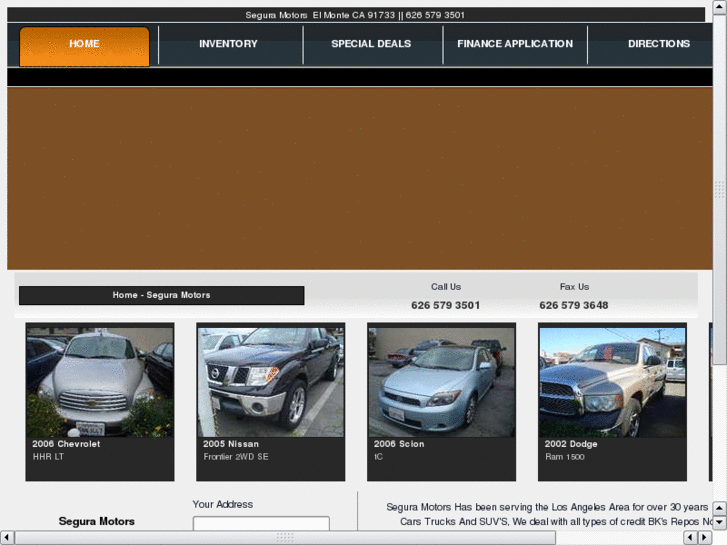
Task: Click the horizontal scroll right arrow at far right
Action: (705, 537)
